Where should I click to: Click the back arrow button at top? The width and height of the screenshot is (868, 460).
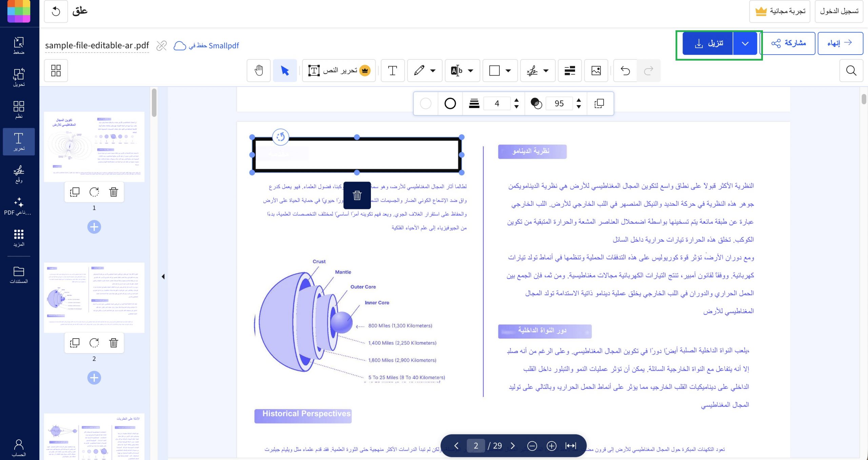click(56, 12)
